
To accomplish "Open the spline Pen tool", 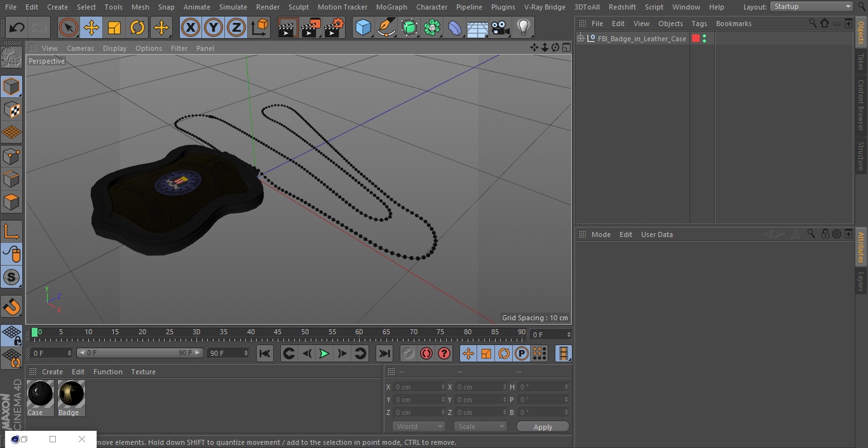I will click(386, 27).
